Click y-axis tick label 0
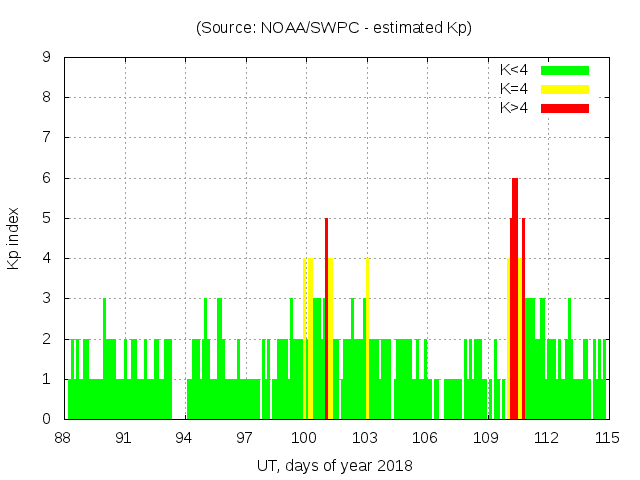Image resolution: width=640 pixels, height=480 pixels. 47,419
